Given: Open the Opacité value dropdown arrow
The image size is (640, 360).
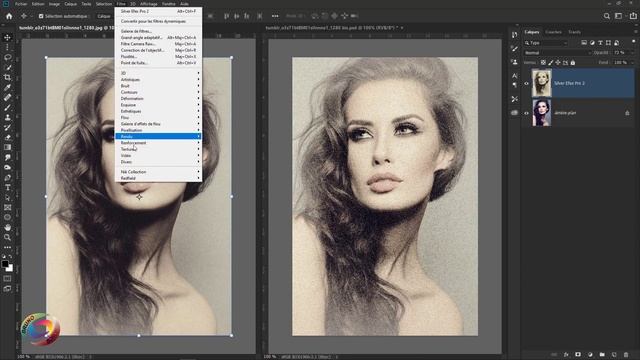Looking at the screenshot, I should 633,53.
